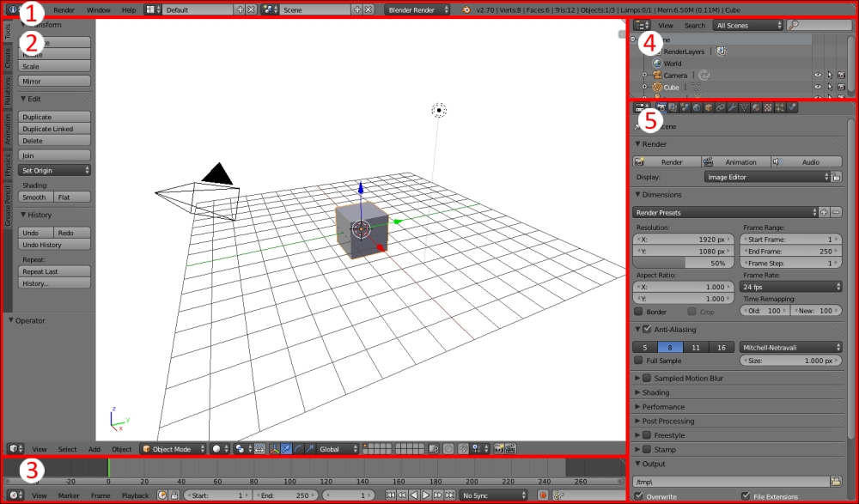Viewport: 859px width, 504px height.
Task: Open the Render Layers properties tab icon
Action: coord(673,108)
